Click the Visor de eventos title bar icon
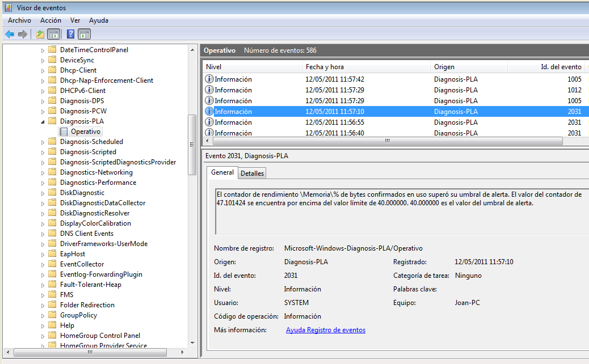 9,8
